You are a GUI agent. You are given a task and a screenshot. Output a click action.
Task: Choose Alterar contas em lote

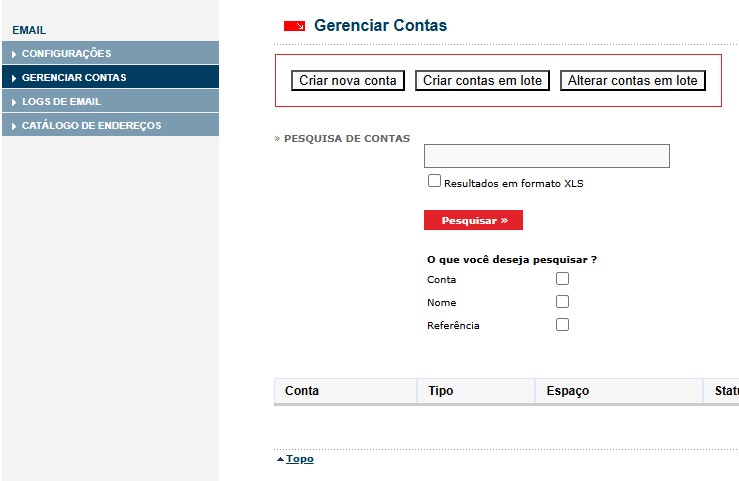click(x=632, y=81)
